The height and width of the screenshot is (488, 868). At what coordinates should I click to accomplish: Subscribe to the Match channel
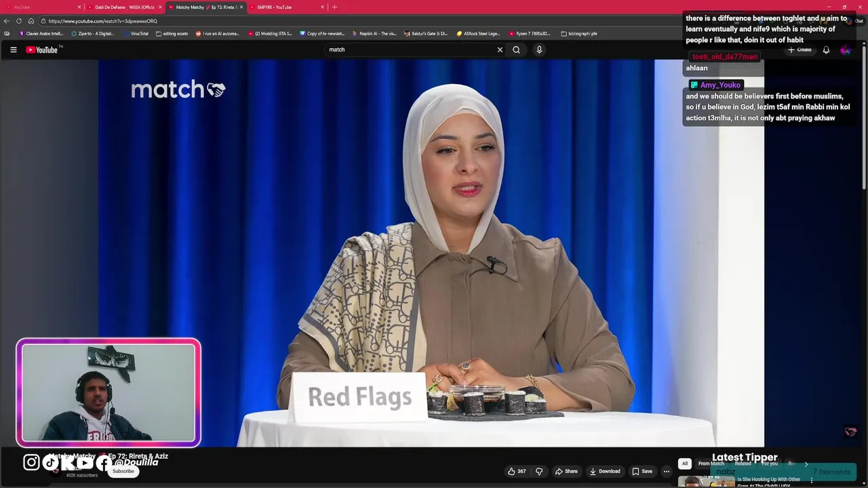pyautogui.click(x=123, y=471)
